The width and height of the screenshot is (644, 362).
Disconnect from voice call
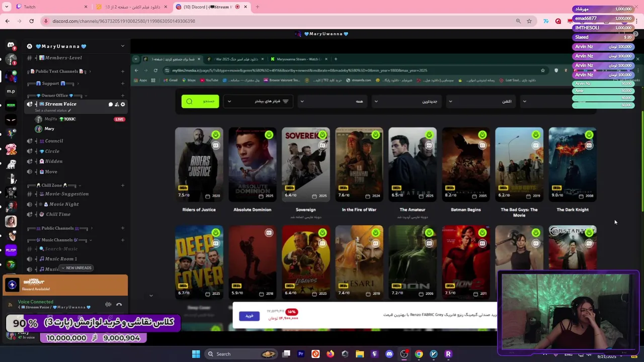click(119, 304)
